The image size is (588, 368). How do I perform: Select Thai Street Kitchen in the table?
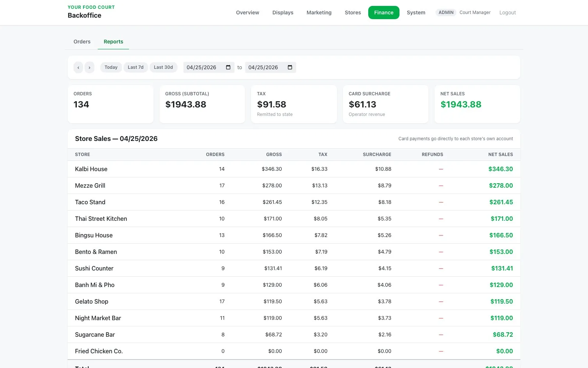click(x=101, y=219)
